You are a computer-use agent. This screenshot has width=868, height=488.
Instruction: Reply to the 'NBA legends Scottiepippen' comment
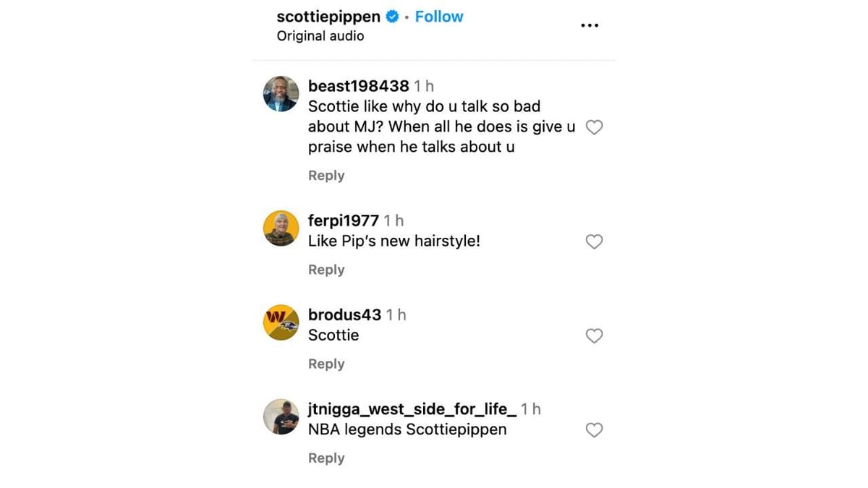tap(326, 458)
